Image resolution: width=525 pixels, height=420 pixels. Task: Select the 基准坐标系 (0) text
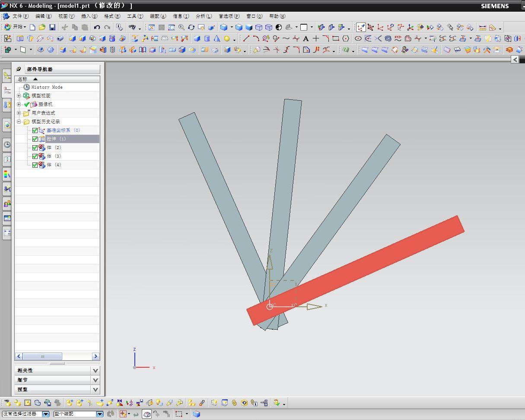tap(63, 130)
